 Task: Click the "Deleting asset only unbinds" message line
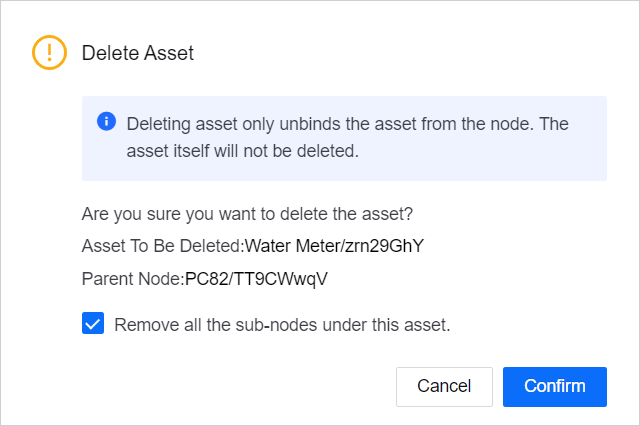pyautogui.click(x=346, y=123)
